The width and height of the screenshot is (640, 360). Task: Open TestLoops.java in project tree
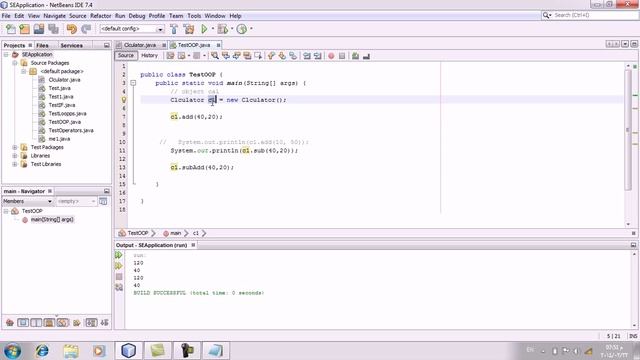coord(67,113)
